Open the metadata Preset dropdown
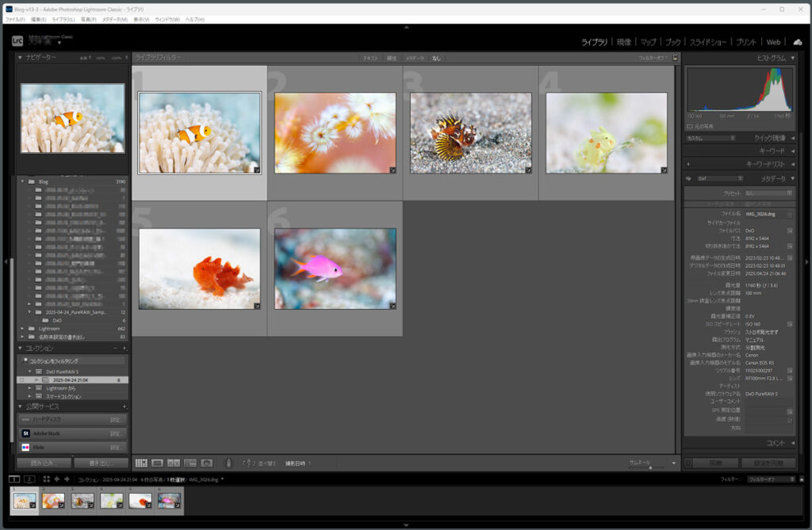 click(768, 193)
